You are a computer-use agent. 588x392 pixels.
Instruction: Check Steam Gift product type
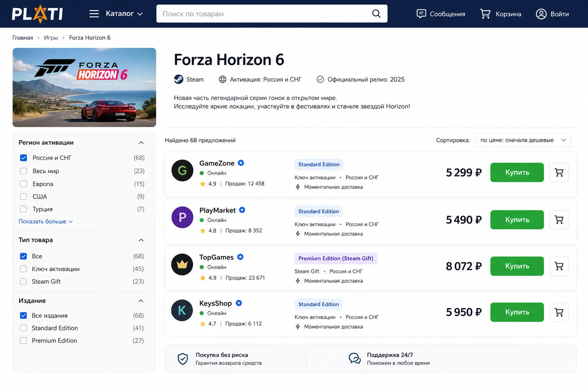[x=24, y=281]
